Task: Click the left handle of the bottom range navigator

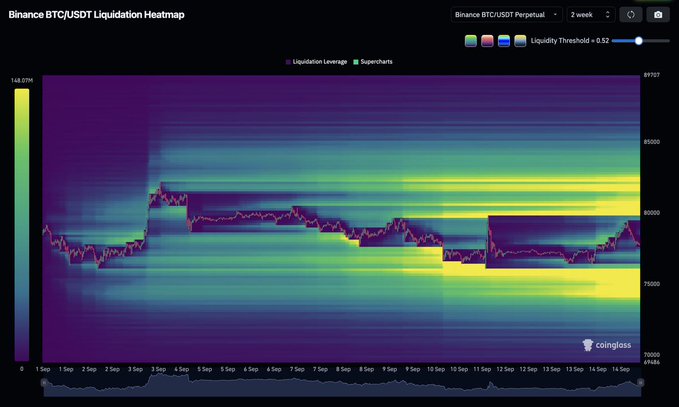Action: click(x=44, y=383)
